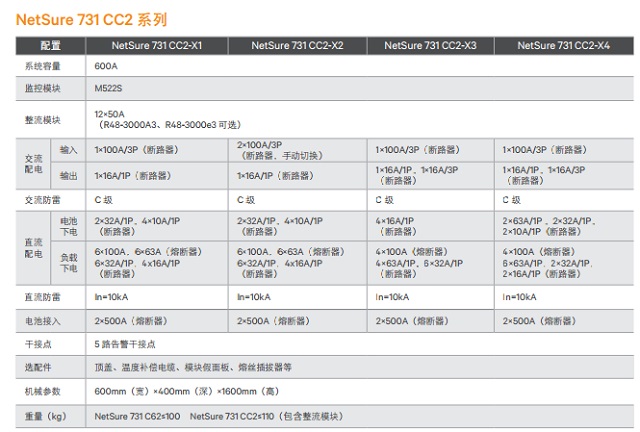Click the NetSure 731 CC2-X1 column header
Viewport: 640px width, 432px height.
[x=157, y=45]
